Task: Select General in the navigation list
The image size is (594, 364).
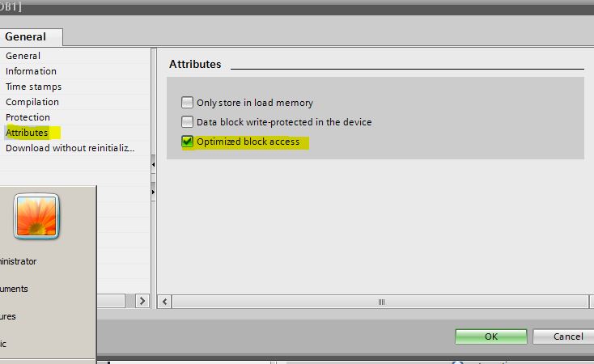Action: (x=23, y=56)
